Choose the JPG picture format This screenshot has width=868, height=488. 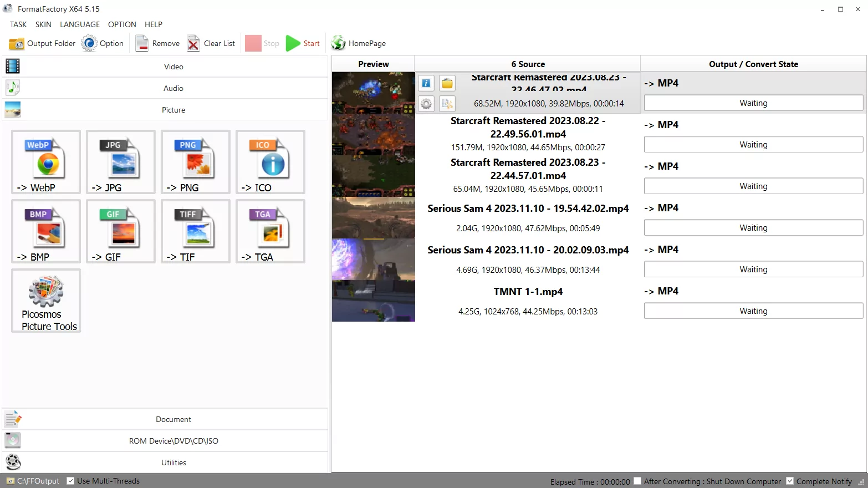click(x=121, y=162)
